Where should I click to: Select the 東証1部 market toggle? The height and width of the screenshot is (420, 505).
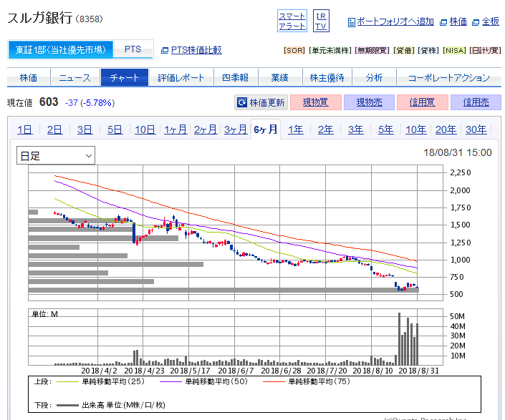[x=61, y=49]
